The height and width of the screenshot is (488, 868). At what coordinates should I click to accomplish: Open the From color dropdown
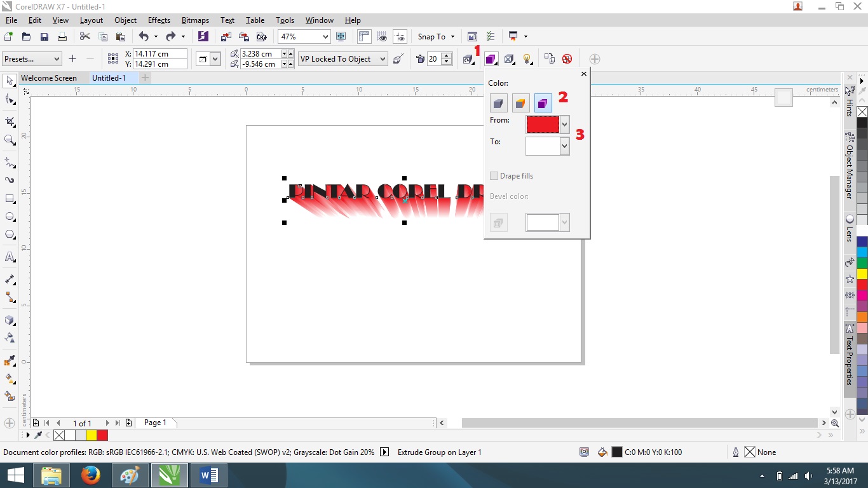click(564, 125)
